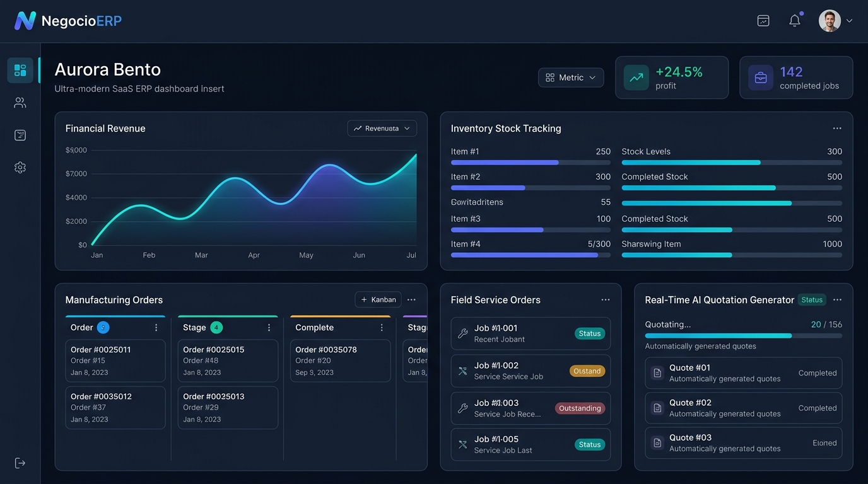The width and height of the screenshot is (868, 484).
Task: Open the Stage column kebab menu
Action: point(269,328)
